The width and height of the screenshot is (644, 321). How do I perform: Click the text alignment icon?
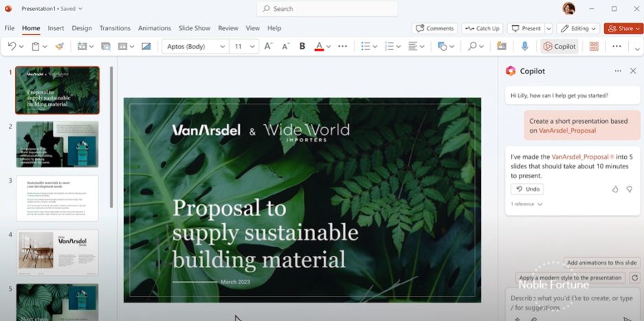[x=413, y=46]
